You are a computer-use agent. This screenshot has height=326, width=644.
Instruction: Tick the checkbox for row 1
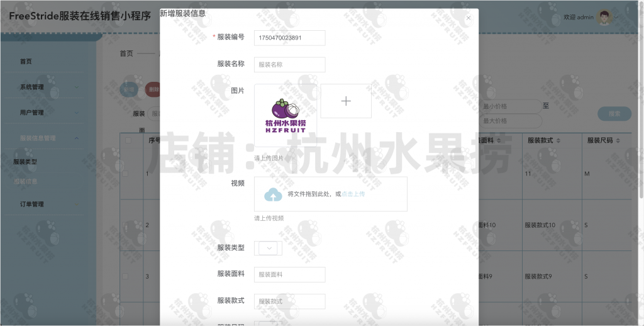[x=125, y=174]
